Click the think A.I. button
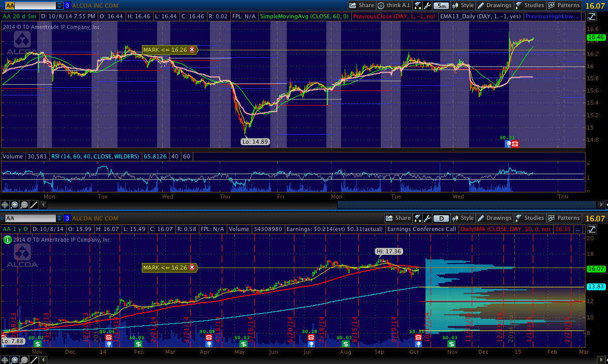This screenshot has height=364, width=608. click(393, 6)
